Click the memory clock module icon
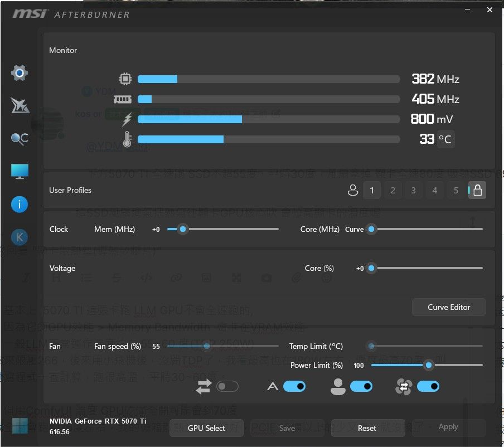The height and width of the screenshot is (447, 504). pos(123,99)
